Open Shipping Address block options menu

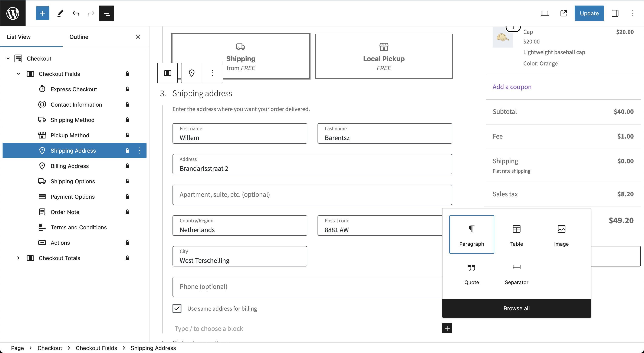point(139,150)
